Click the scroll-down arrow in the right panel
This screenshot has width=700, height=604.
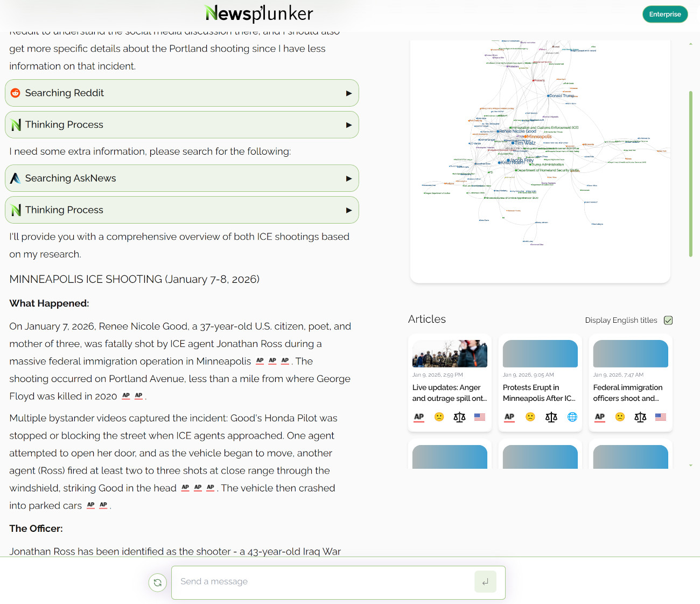691,466
